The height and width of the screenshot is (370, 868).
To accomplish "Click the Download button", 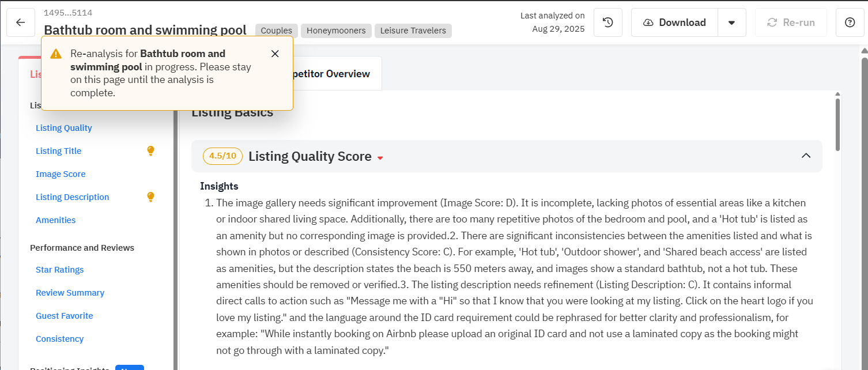I will coord(674,22).
